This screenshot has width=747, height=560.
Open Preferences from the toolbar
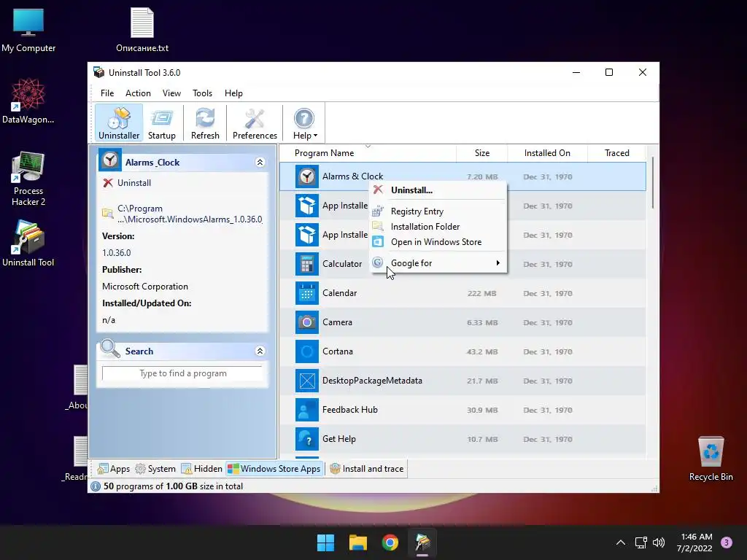pos(255,123)
